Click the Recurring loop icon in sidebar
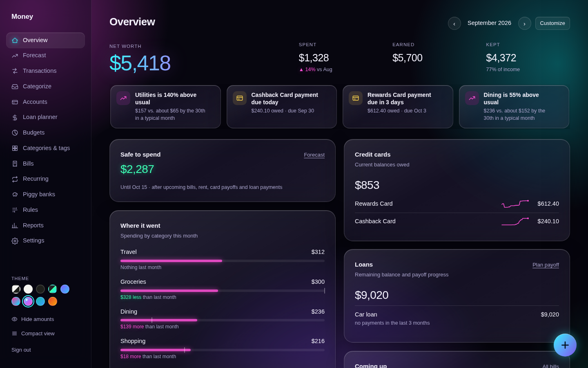Screen dimensions: 588x368 [15, 179]
